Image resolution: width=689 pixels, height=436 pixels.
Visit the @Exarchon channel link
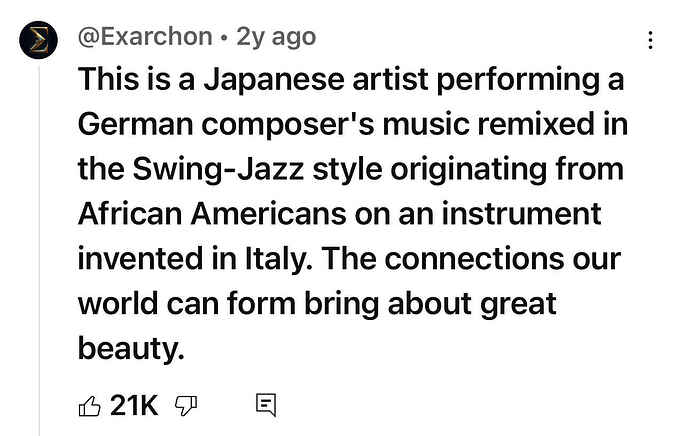(145, 37)
